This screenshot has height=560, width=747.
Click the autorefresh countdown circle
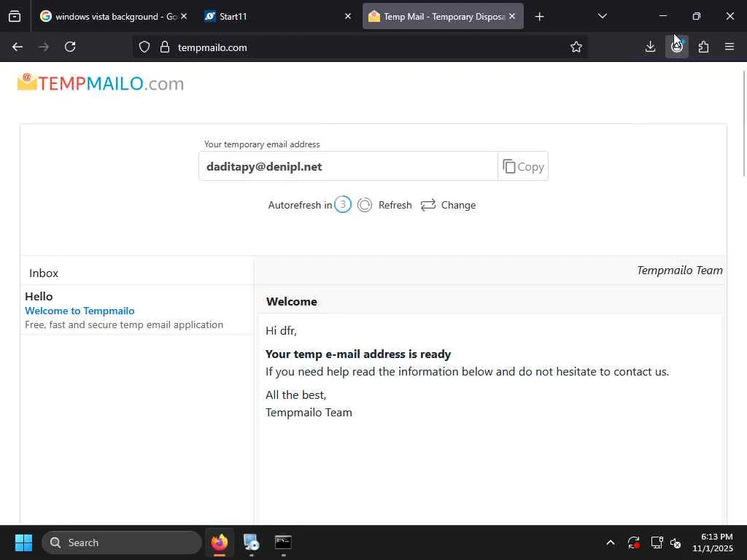pyautogui.click(x=343, y=204)
